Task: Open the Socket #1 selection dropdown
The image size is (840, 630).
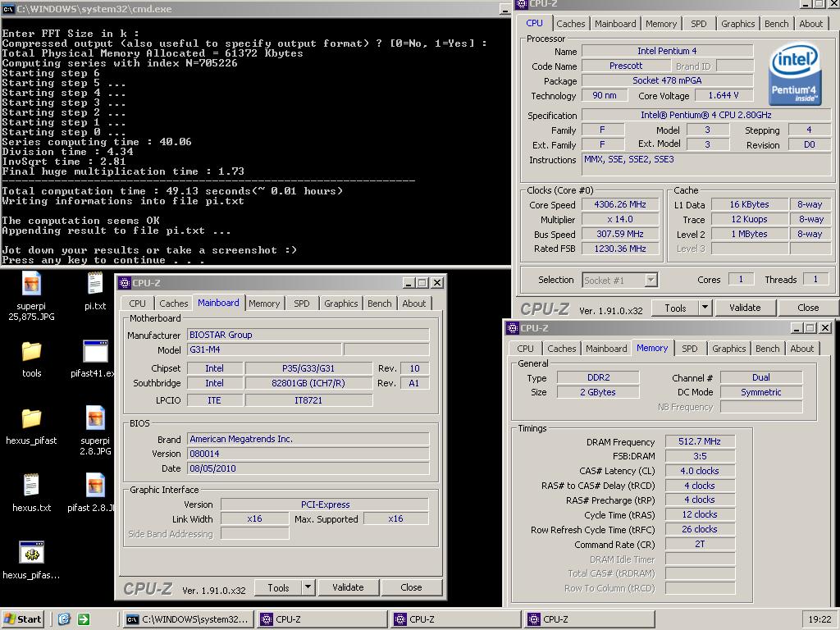Action: (x=651, y=280)
